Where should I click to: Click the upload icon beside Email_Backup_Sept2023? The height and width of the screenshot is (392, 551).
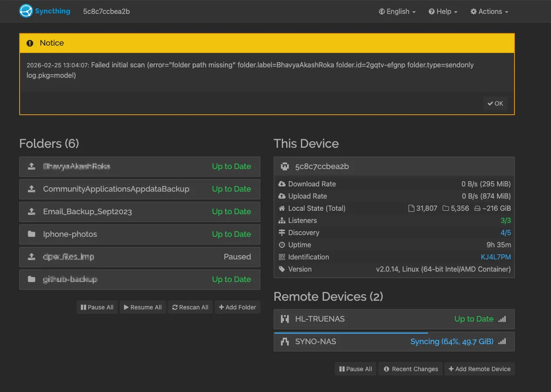pyautogui.click(x=31, y=212)
